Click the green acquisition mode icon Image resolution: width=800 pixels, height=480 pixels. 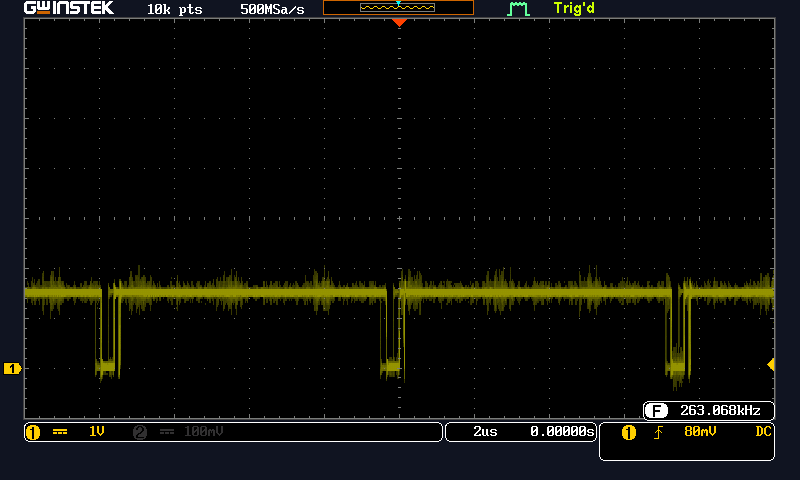[518, 9]
